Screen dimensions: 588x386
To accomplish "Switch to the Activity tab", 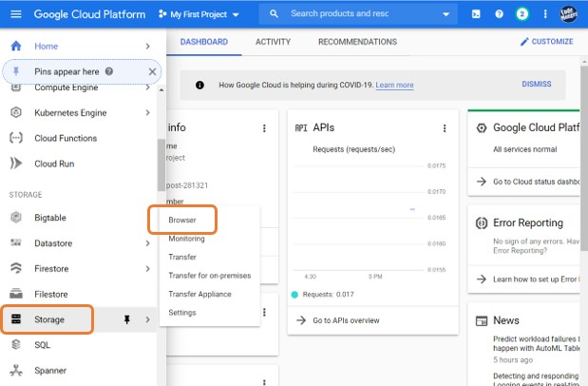I will click(273, 42).
